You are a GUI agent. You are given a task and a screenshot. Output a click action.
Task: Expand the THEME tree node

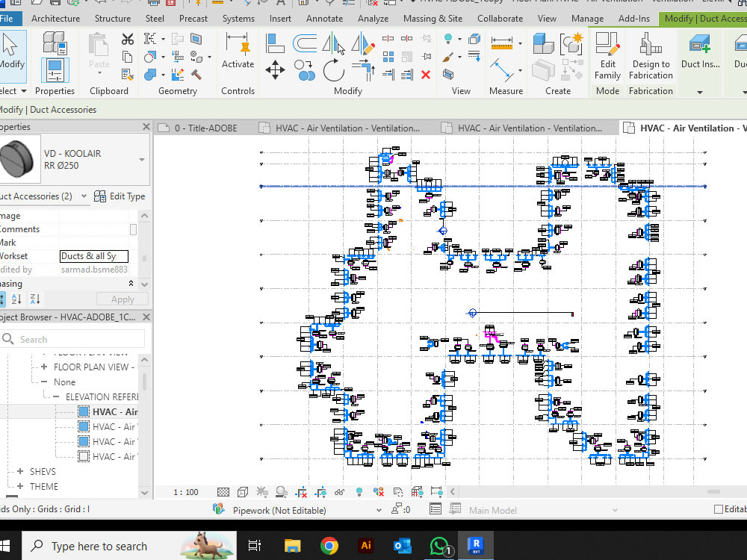point(20,486)
